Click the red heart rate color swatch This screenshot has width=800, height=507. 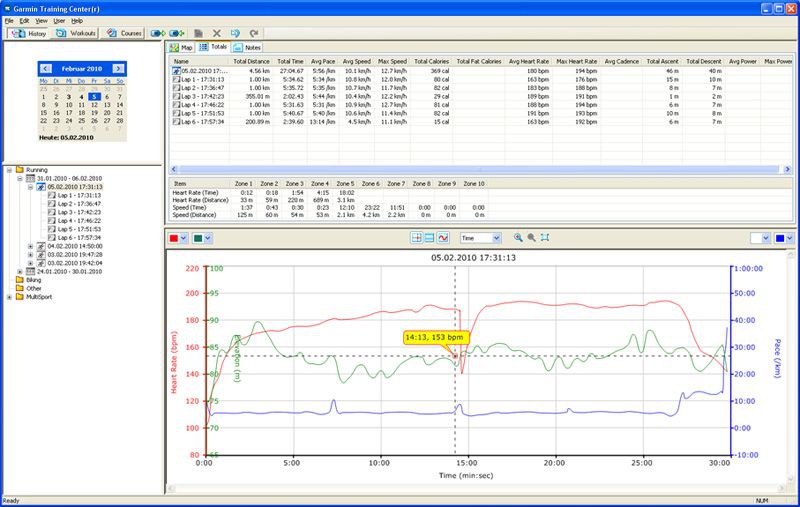point(174,238)
